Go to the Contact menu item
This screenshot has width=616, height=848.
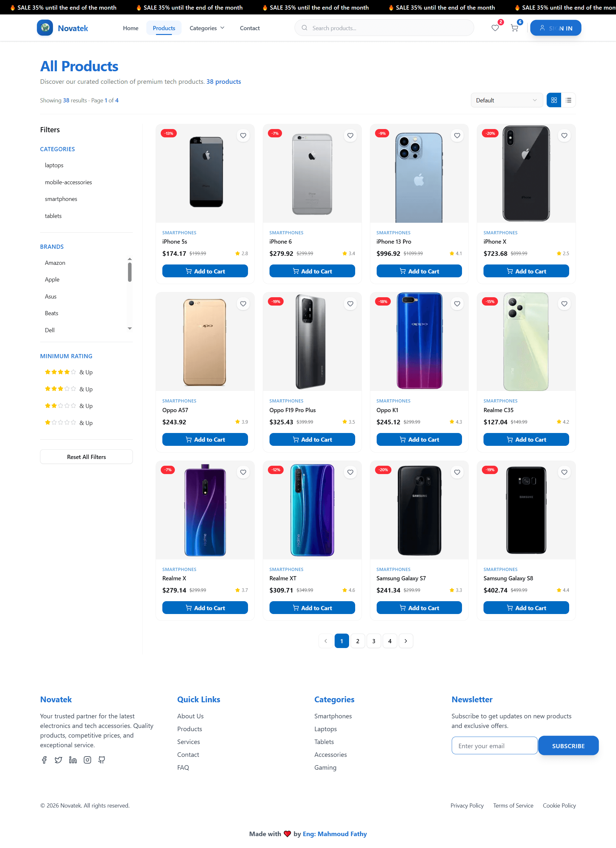(249, 28)
